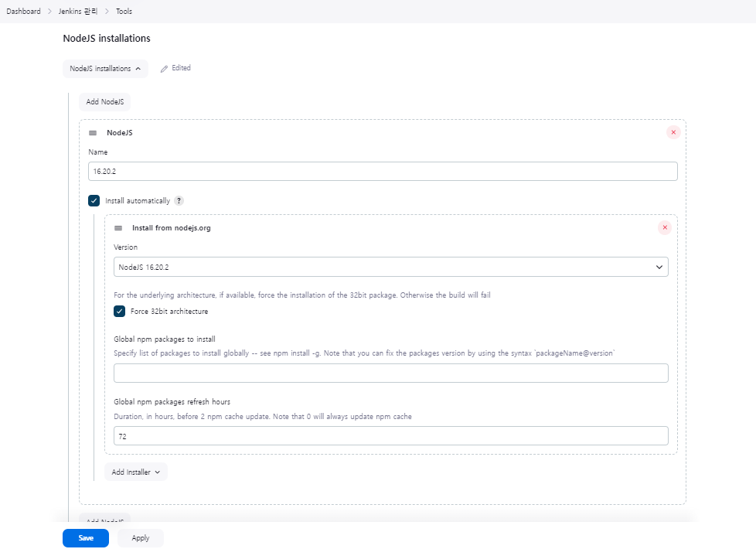Viewport: 756px width, 549px height.
Task: Collapse the NodeJS installations expander button
Action: coord(105,69)
